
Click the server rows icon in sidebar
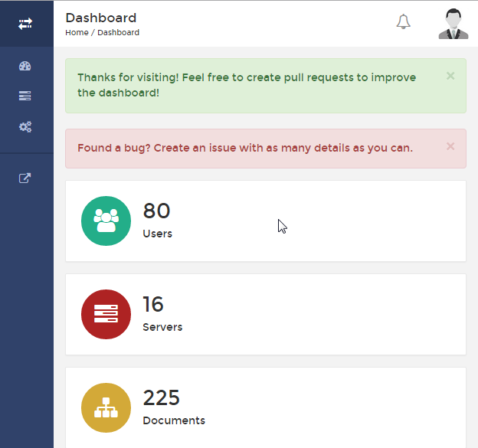(x=25, y=96)
